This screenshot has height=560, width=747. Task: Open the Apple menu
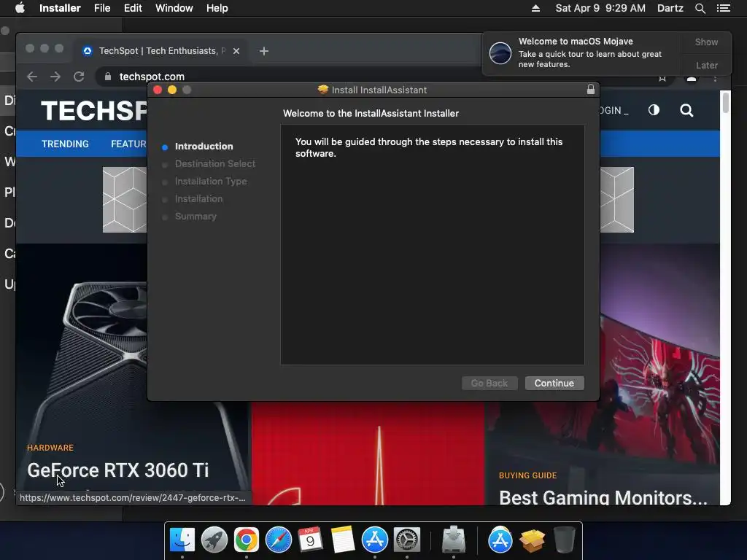coord(20,8)
